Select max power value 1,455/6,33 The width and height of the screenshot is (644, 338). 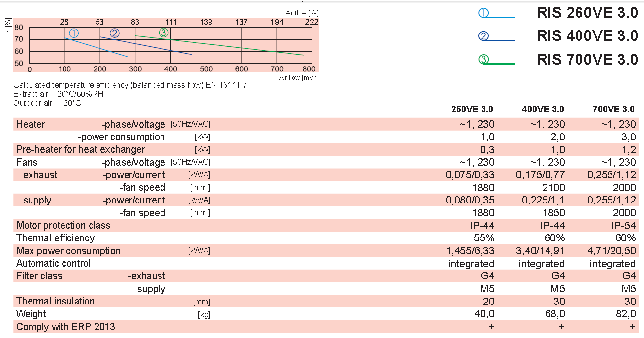pos(470,251)
